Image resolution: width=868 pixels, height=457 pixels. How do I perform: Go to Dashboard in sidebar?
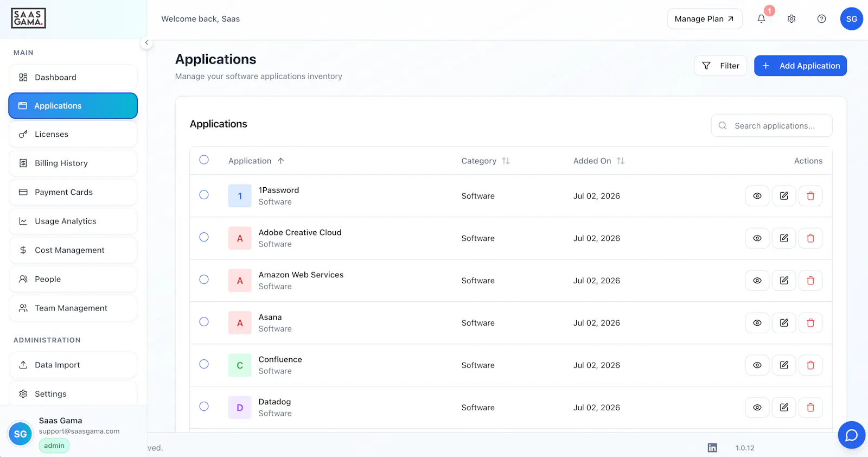73,78
